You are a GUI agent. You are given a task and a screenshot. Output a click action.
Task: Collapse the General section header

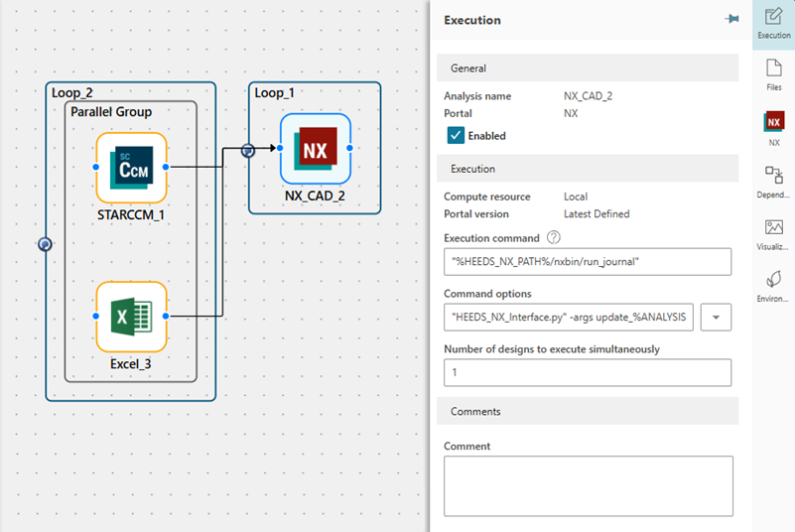point(588,68)
